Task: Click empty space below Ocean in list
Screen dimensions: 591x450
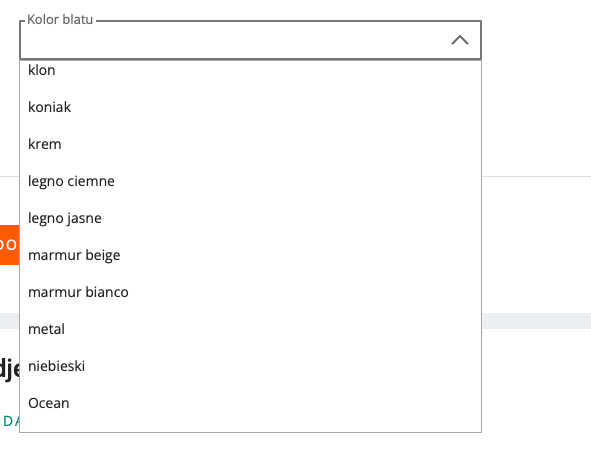Action: 250,427
